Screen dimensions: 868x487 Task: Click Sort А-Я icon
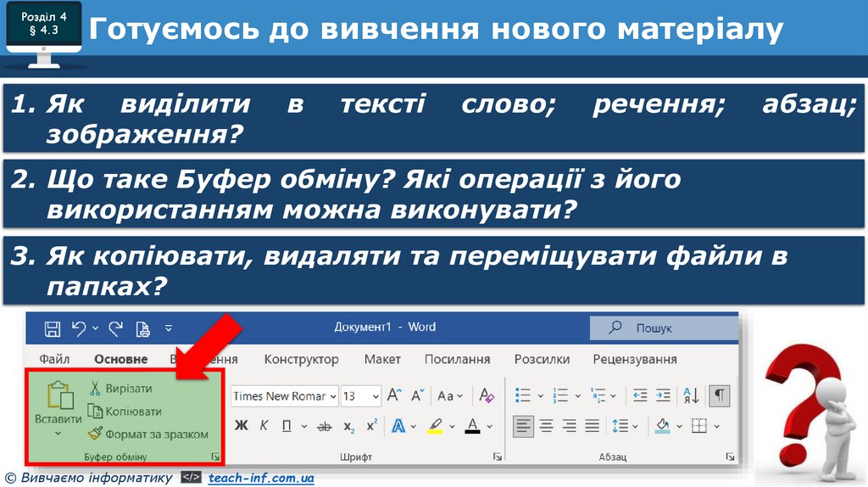click(x=692, y=395)
